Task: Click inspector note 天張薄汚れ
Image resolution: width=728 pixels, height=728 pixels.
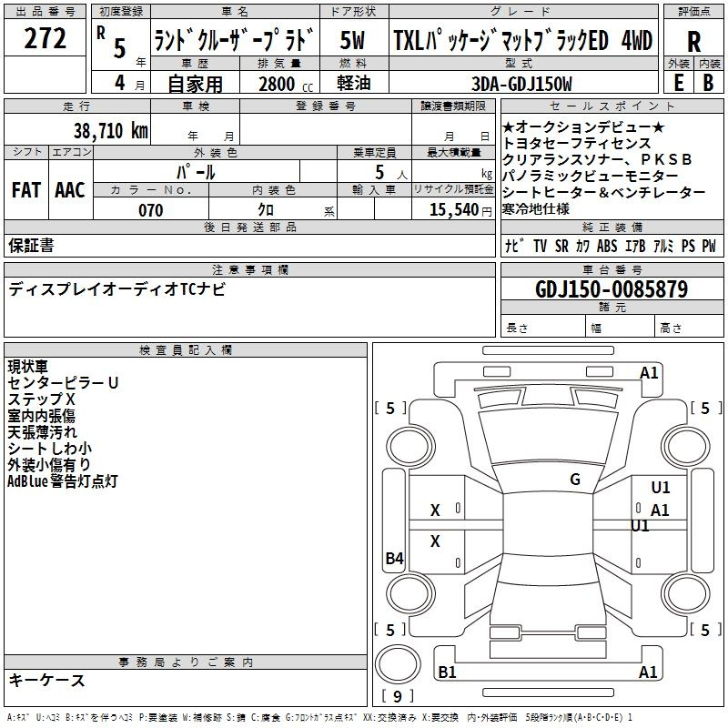Action: (x=42, y=432)
